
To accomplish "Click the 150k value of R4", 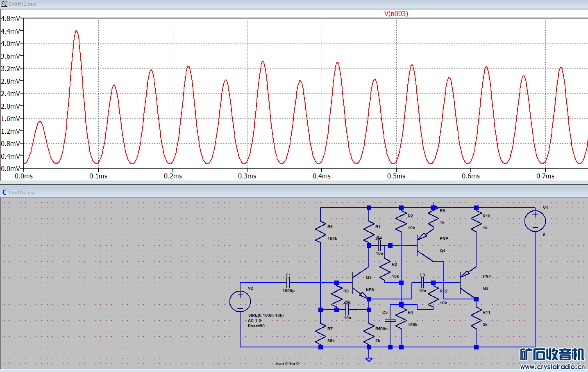I will [x=413, y=325].
